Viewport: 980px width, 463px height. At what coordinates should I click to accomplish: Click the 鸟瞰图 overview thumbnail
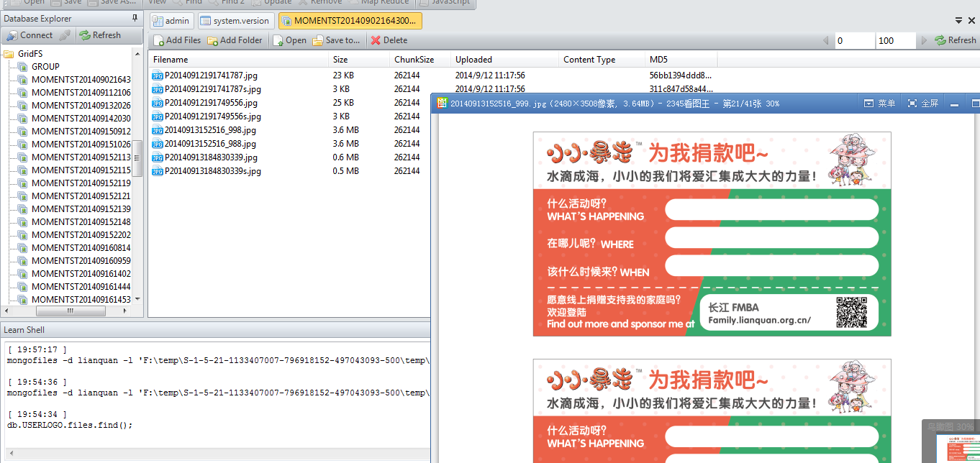coord(951,441)
